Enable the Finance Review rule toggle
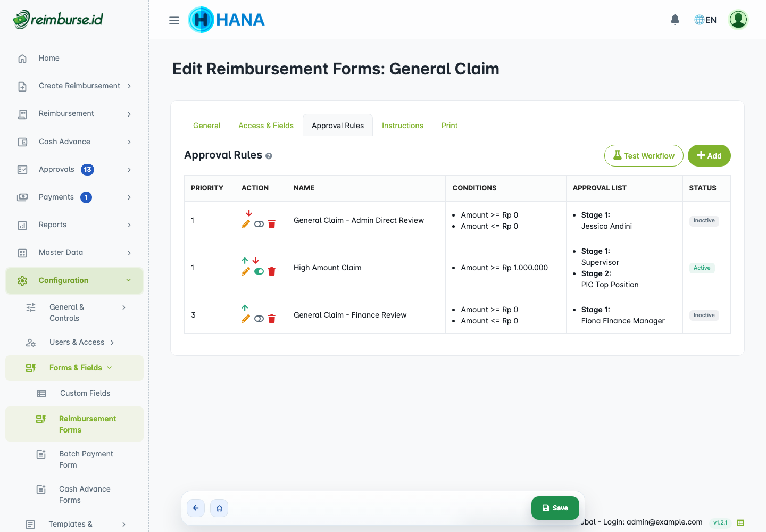The width and height of the screenshot is (766, 532). click(x=259, y=319)
